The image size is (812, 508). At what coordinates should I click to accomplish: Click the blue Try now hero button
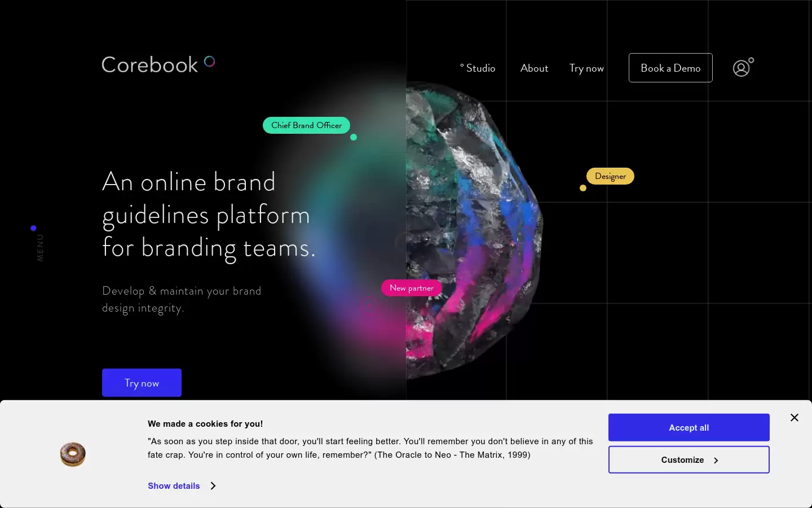coord(142,383)
